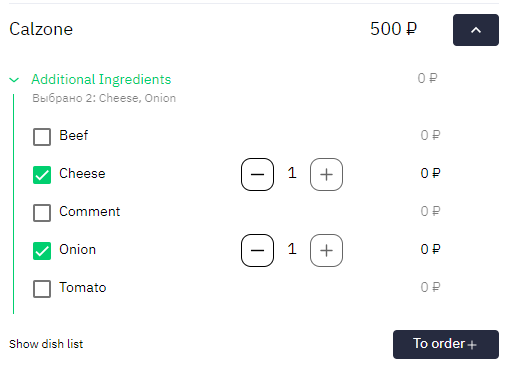Click the plus icon inside To order
Viewport: 526px width, 368px height.
[472, 345]
